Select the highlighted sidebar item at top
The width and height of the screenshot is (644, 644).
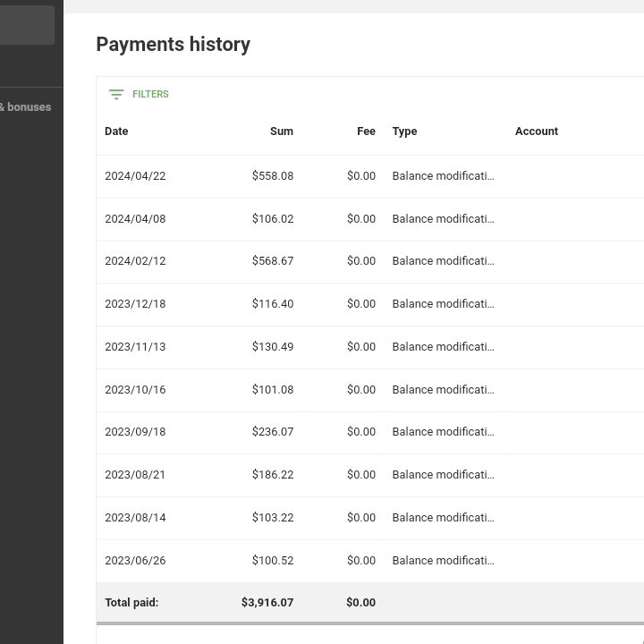point(27,25)
